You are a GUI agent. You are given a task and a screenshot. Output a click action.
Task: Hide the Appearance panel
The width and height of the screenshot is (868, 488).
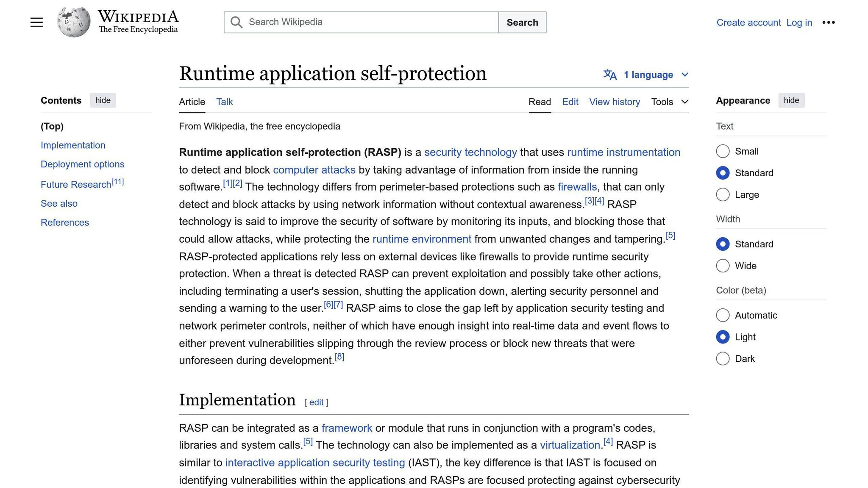tap(791, 100)
